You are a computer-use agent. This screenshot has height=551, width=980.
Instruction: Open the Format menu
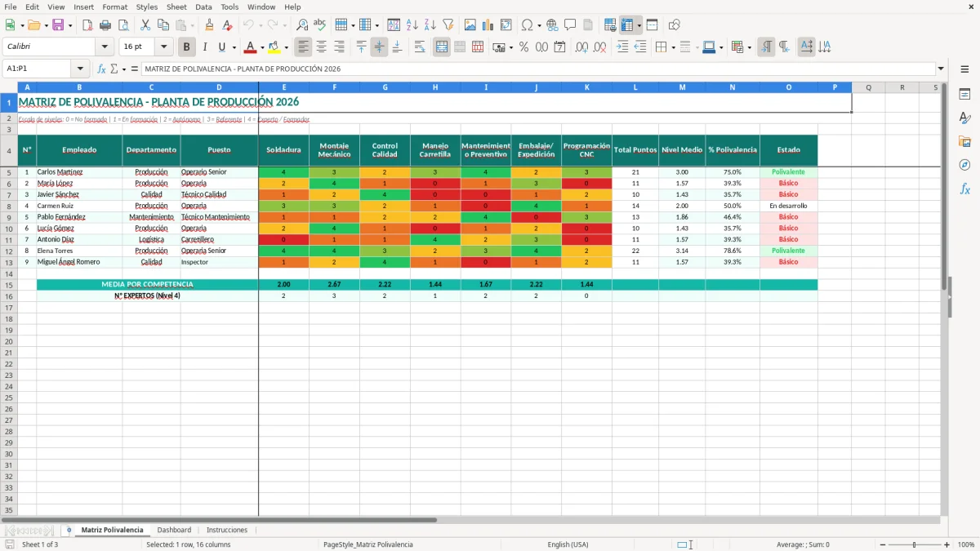point(114,7)
